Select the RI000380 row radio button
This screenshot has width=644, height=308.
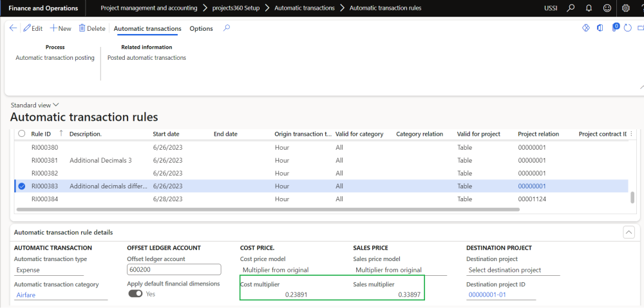click(x=22, y=147)
